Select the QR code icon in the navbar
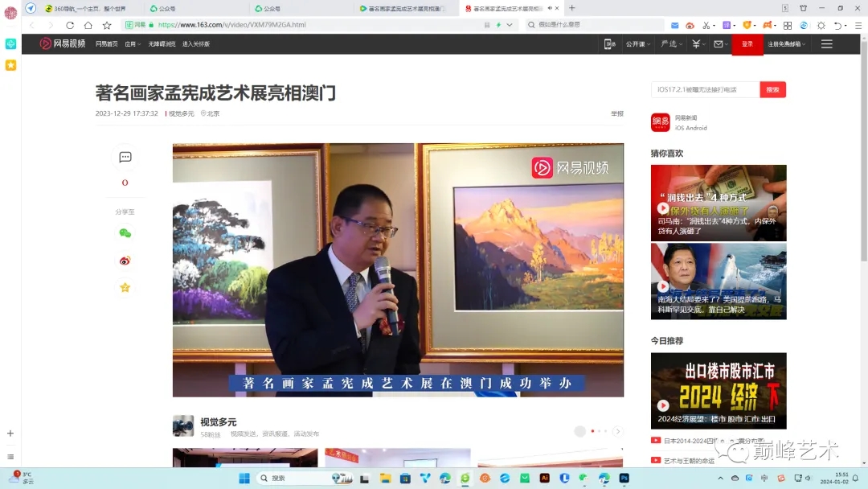Viewport: 868px width, 489px height. [608, 44]
